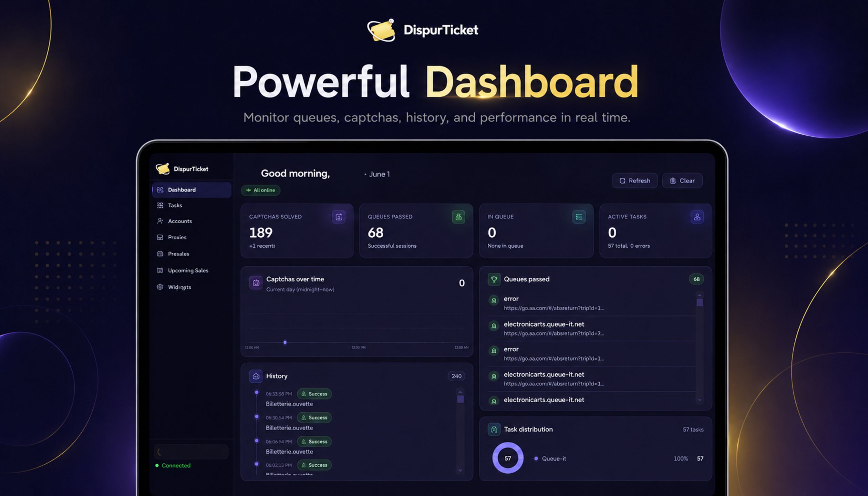Click the Success badge at 06:06:54 PM
868x496 pixels.
[314, 442]
